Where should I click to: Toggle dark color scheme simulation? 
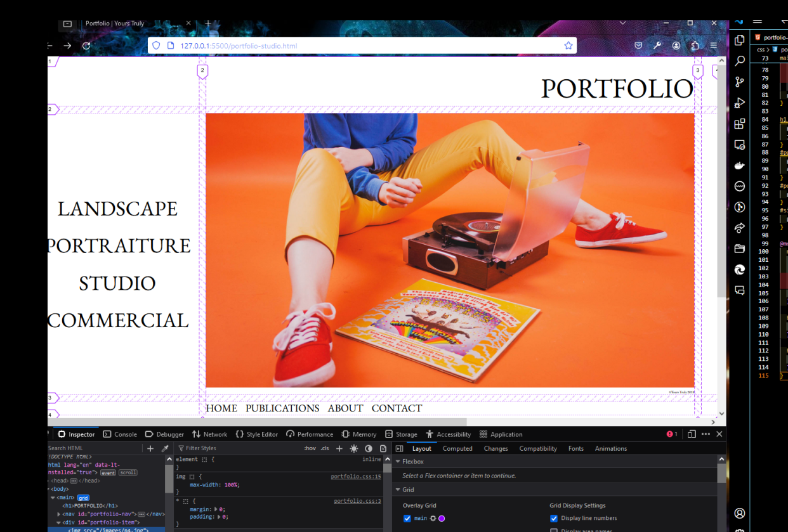(x=369, y=448)
